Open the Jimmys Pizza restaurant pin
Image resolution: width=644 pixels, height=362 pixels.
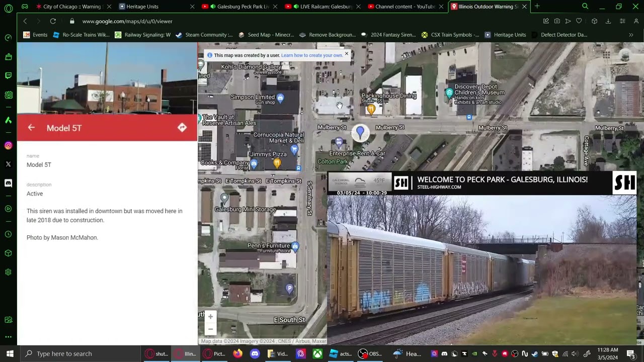point(277,163)
